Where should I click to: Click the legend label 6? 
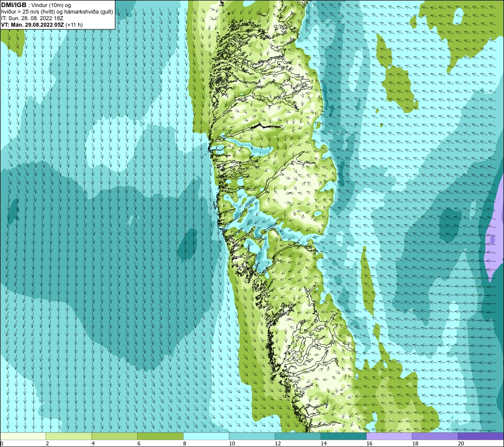click(139, 443)
